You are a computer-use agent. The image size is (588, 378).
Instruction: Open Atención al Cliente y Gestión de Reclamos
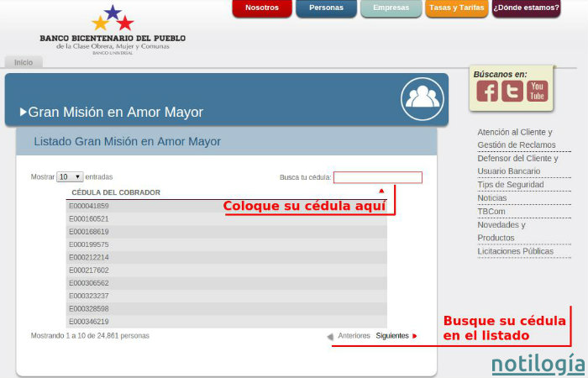pyautogui.click(x=517, y=139)
